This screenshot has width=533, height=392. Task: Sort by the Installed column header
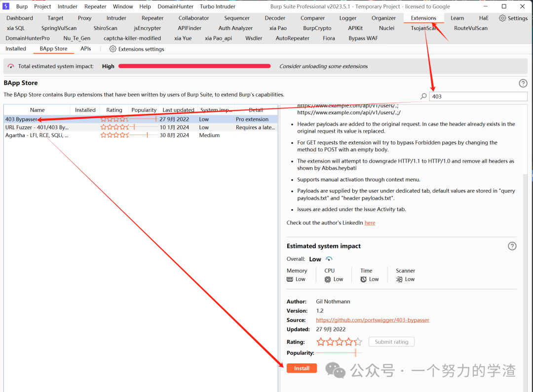(x=85, y=110)
